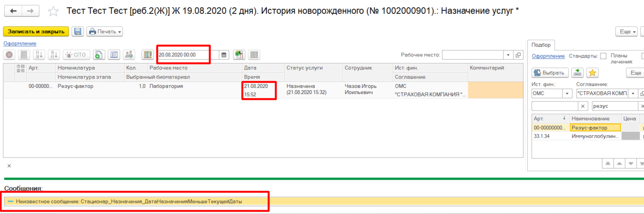Screen dimensions: 644x214
Task: Expand the Ист. фин. ОМС dropdown
Action: [x=567, y=93]
